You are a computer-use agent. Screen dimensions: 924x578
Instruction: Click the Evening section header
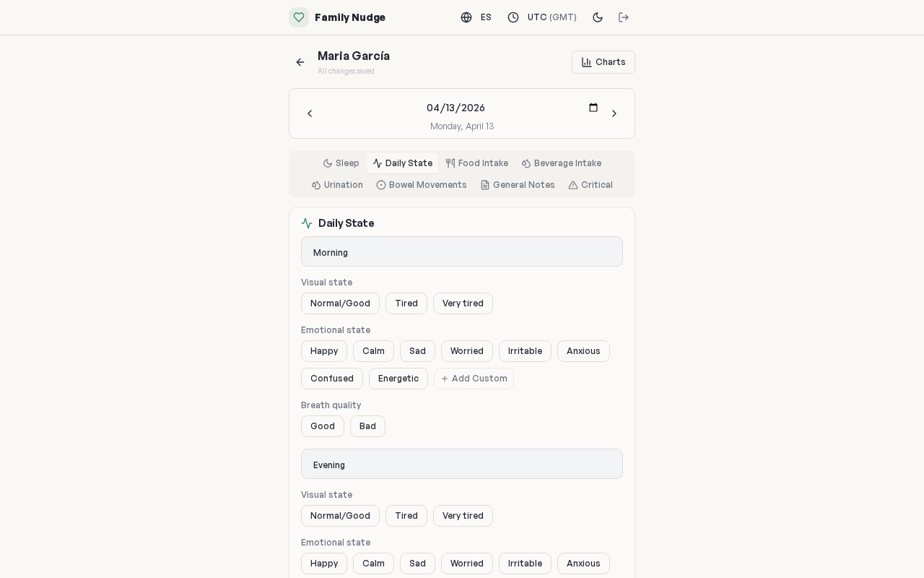tap(462, 465)
